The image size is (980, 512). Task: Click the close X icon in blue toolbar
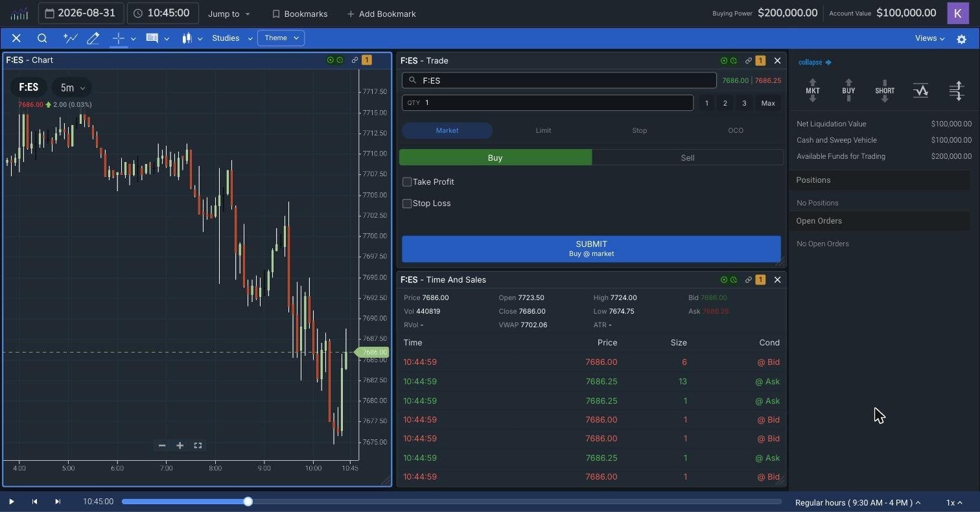click(17, 38)
